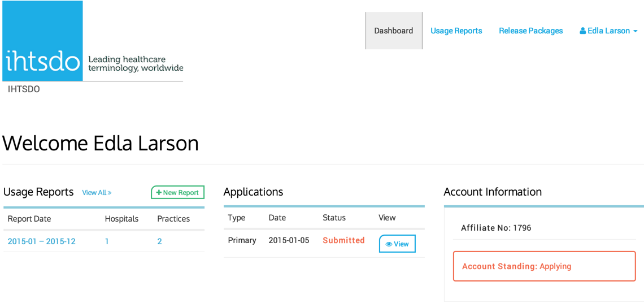Select the Practices count 2 link
The image size is (644, 307).
(x=159, y=241)
